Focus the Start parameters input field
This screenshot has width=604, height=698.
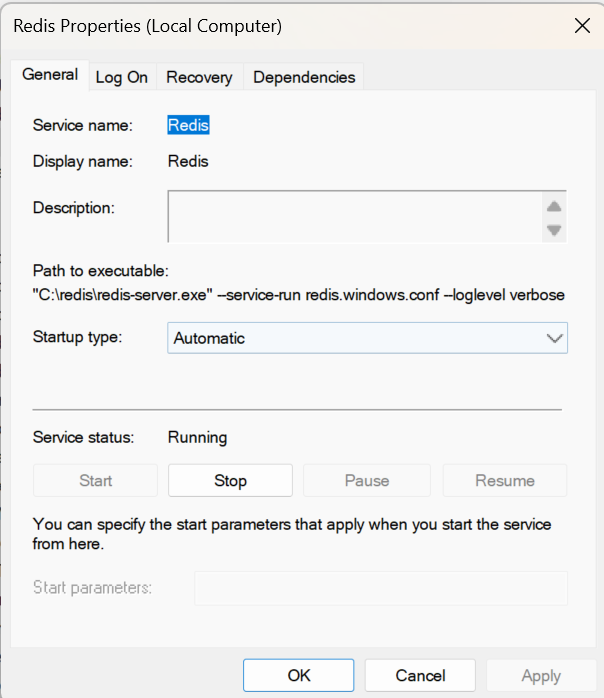click(380, 588)
